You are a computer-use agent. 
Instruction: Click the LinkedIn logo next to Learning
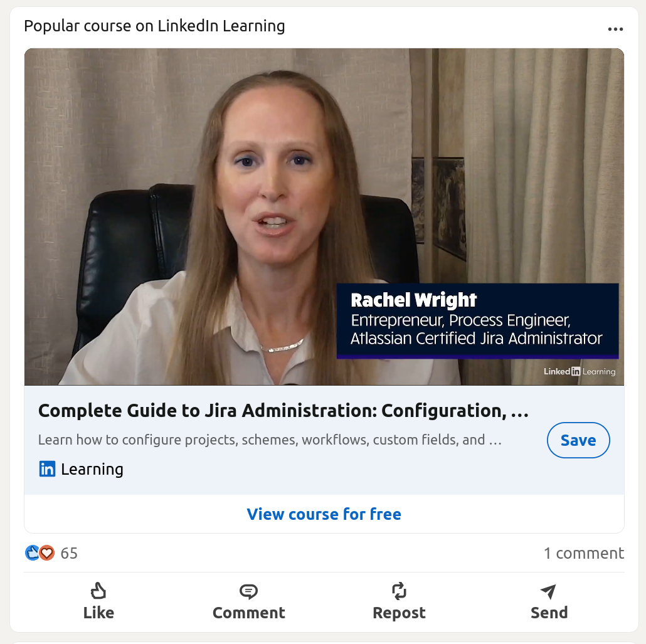47,469
